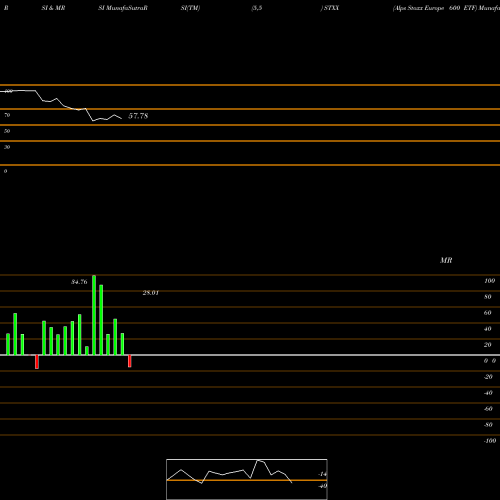
Task: Click the -60 tick on MR axis
Action: (x=488, y=409)
